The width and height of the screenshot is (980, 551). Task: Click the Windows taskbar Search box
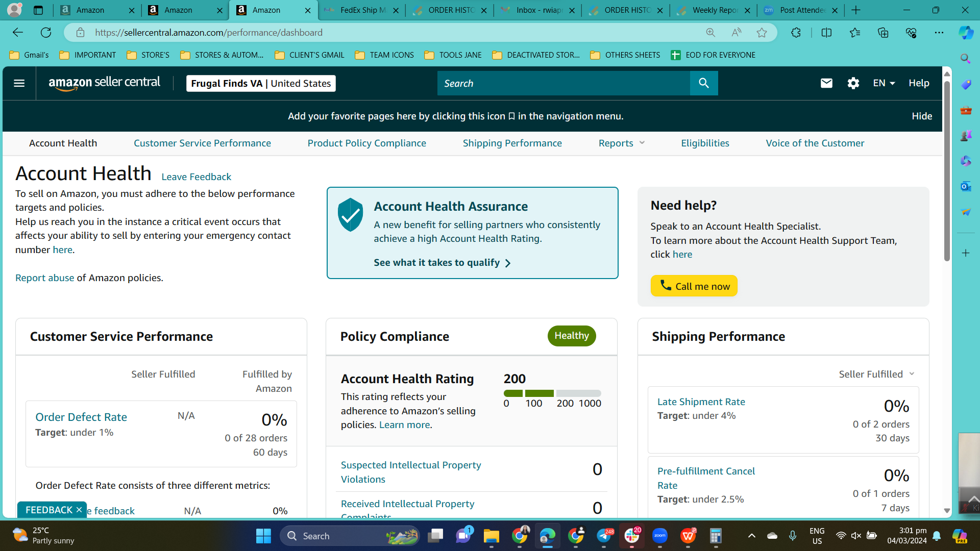click(x=350, y=536)
